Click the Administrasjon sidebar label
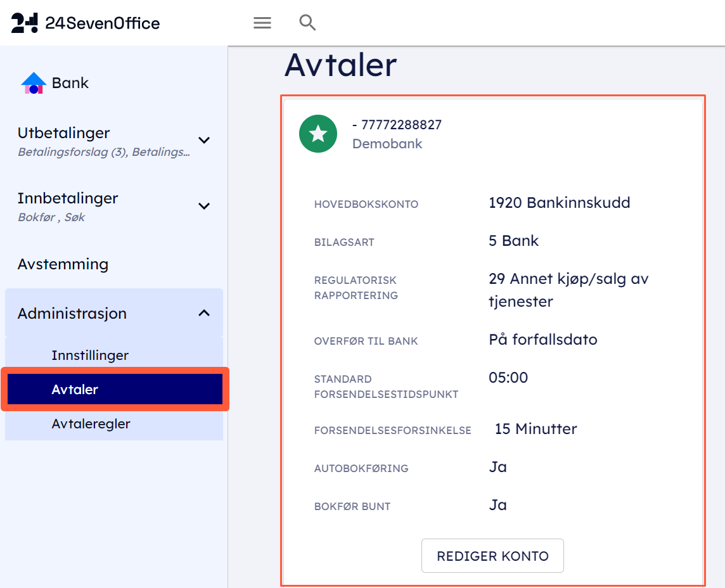The width and height of the screenshot is (725, 588). coord(72,314)
